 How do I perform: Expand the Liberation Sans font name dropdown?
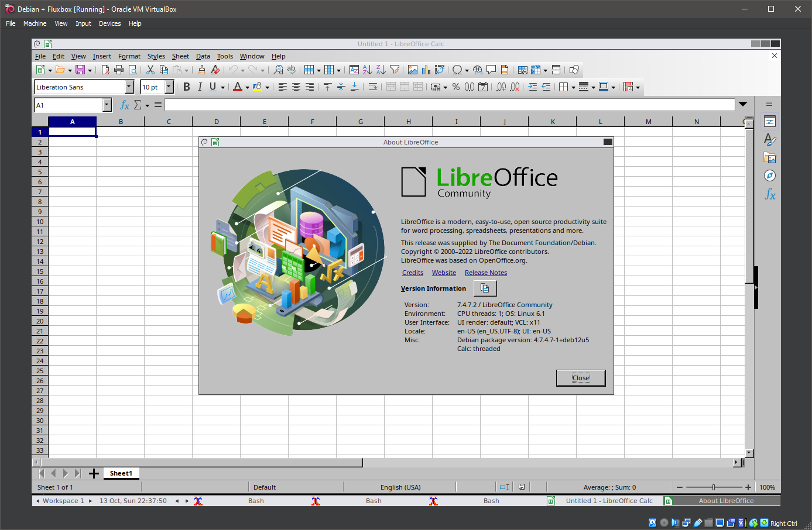(129, 87)
